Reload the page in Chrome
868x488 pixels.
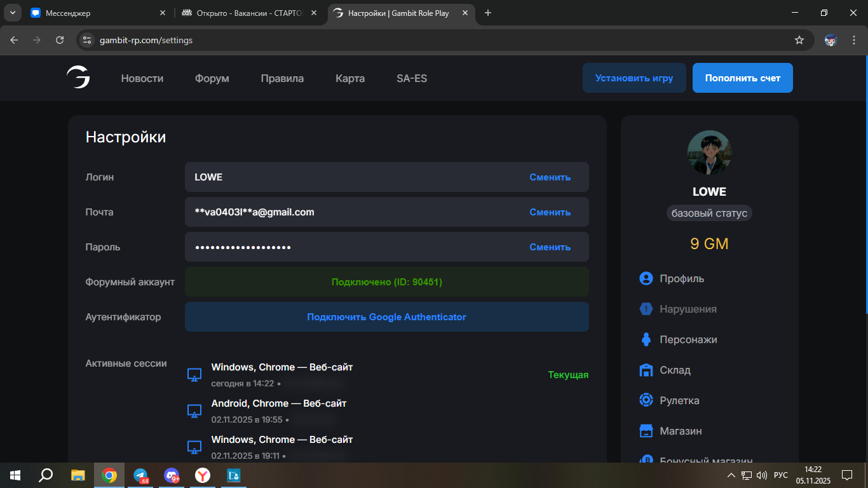60,40
